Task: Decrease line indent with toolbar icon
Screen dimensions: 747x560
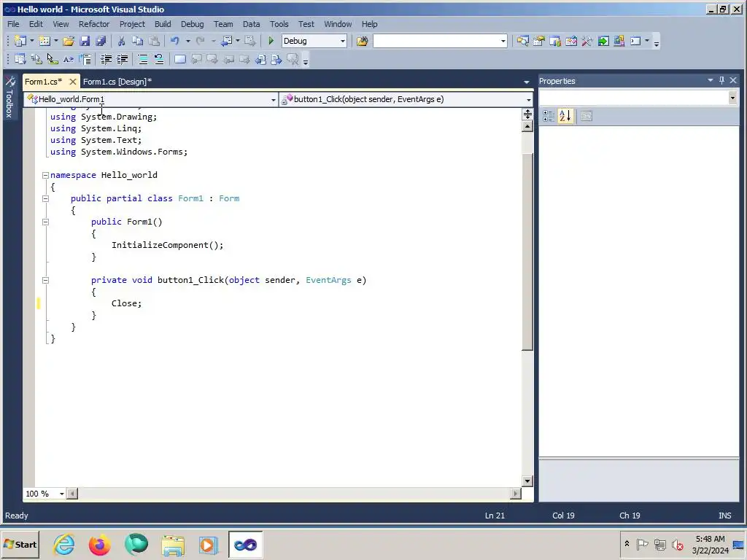Action: click(107, 60)
